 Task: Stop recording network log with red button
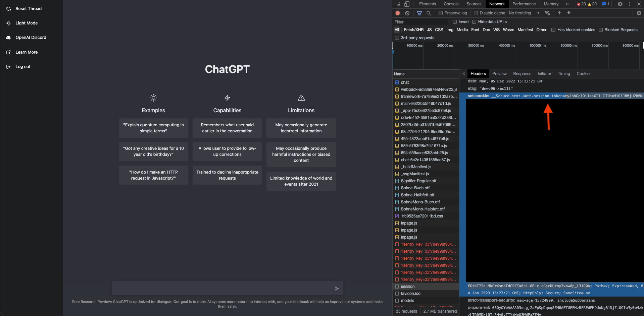398,13
